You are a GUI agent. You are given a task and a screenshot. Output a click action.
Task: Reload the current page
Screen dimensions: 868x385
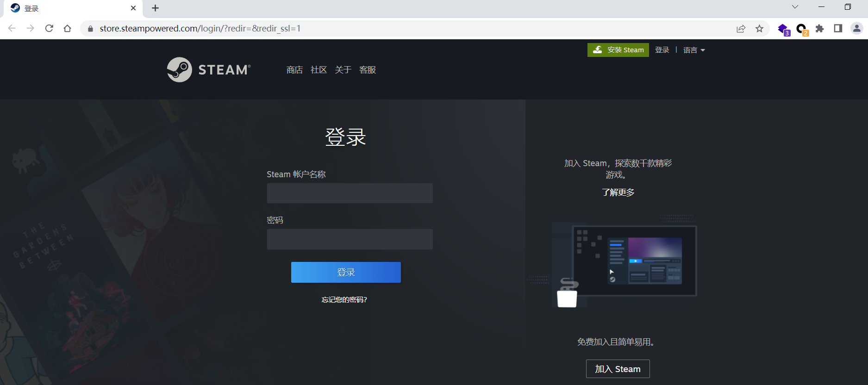tap(49, 28)
